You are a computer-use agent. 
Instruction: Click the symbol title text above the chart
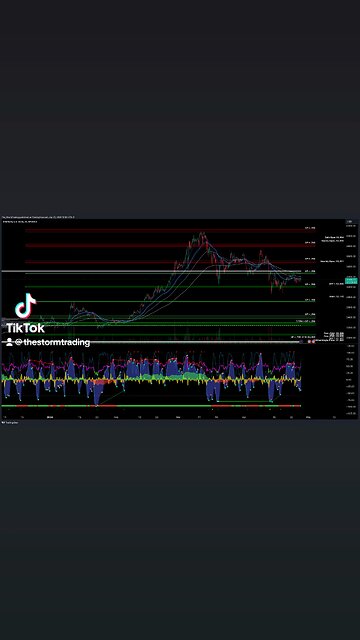(20, 222)
